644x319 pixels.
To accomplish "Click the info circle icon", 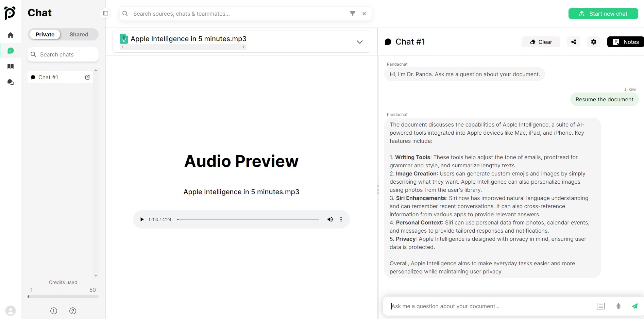I will tap(54, 311).
